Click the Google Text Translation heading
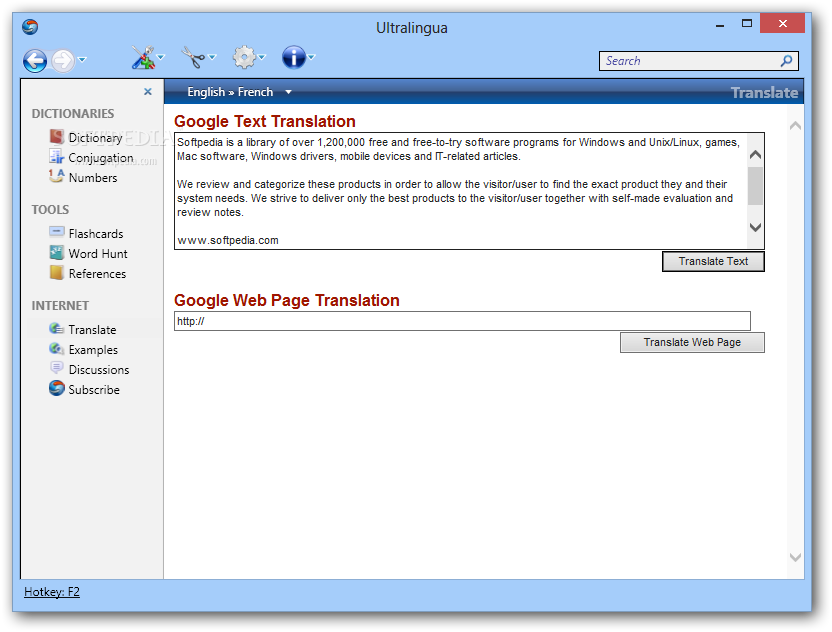The image size is (832, 632). click(x=265, y=122)
